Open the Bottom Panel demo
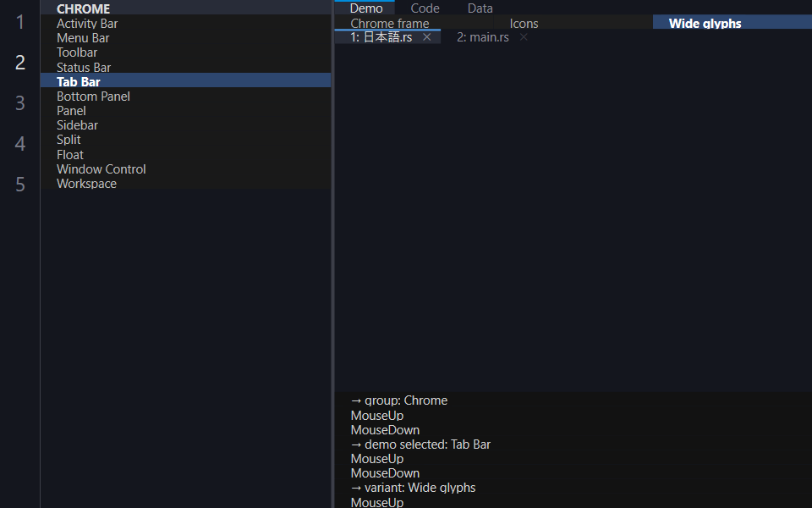Viewport: 812px width, 508px height. click(185, 97)
